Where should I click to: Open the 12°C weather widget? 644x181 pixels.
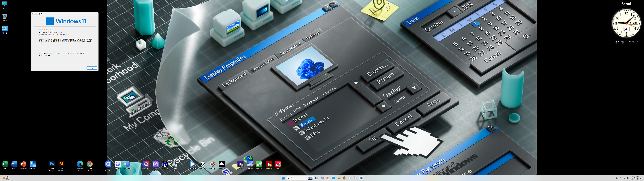(x=6, y=178)
